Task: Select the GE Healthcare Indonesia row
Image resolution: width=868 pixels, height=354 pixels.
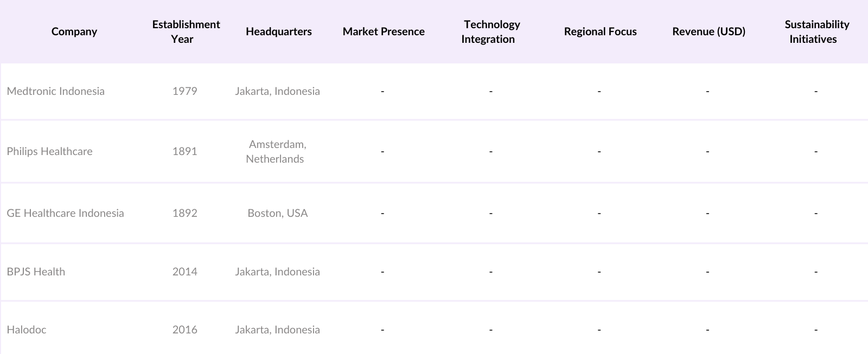Action: click(x=65, y=213)
